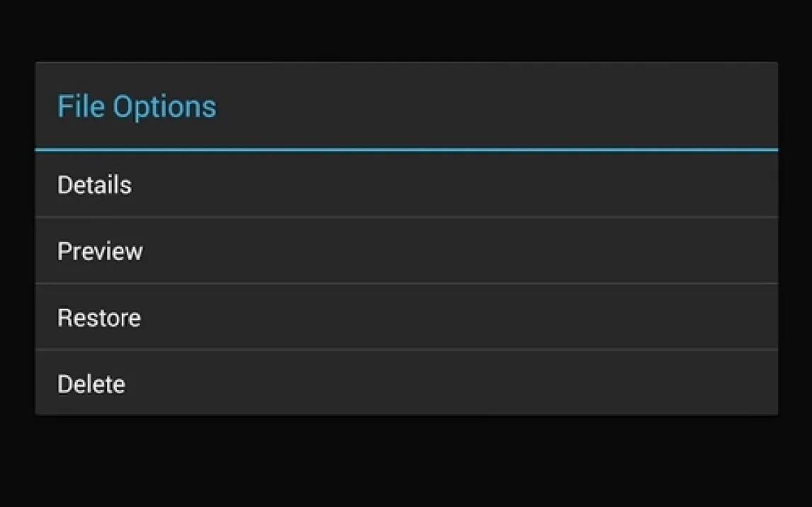The image size is (812, 507).
Task: Click dark backdrop below the dialog
Action: coord(406,462)
